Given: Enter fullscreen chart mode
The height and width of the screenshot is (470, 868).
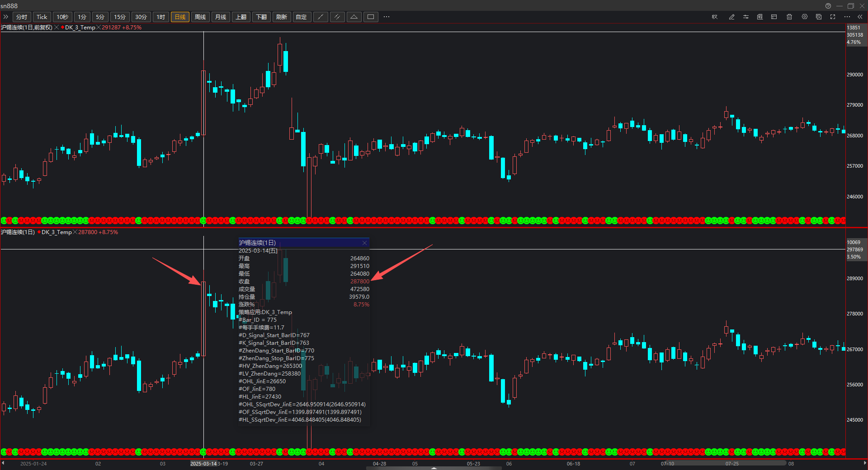Looking at the screenshot, I should point(833,17).
